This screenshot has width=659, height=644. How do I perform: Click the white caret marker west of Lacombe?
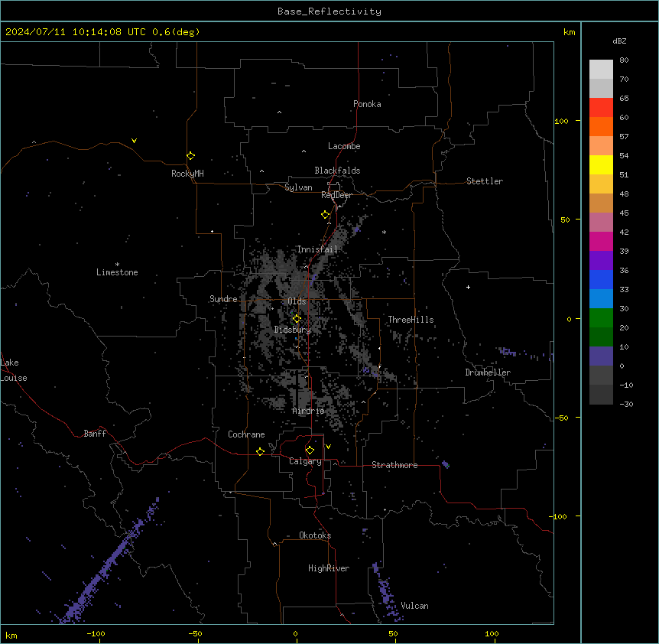[304, 151]
